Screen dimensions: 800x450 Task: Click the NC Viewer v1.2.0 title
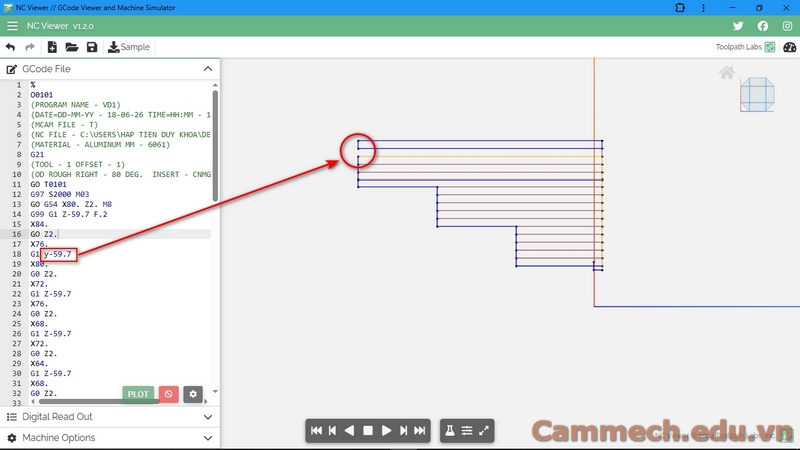point(60,26)
